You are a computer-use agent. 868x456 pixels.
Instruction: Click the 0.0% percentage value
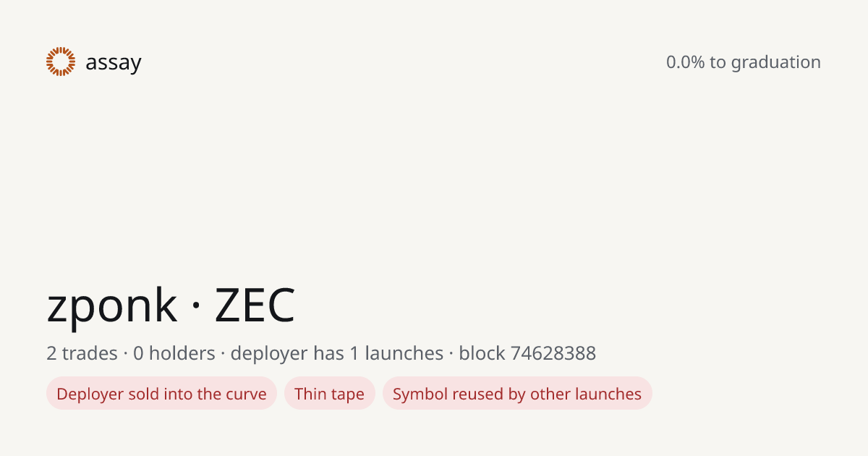pyautogui.click(x=685, y=62)
